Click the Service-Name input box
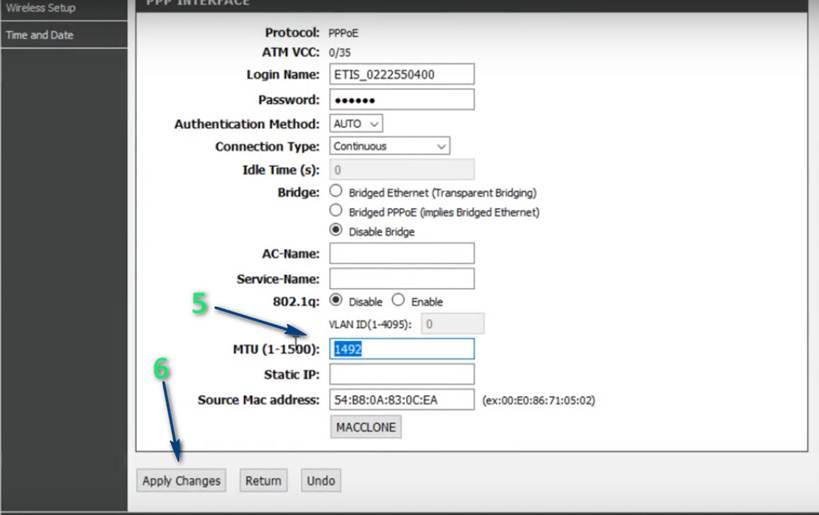Screen dimensions: 819x515 (x=402, y=278)
